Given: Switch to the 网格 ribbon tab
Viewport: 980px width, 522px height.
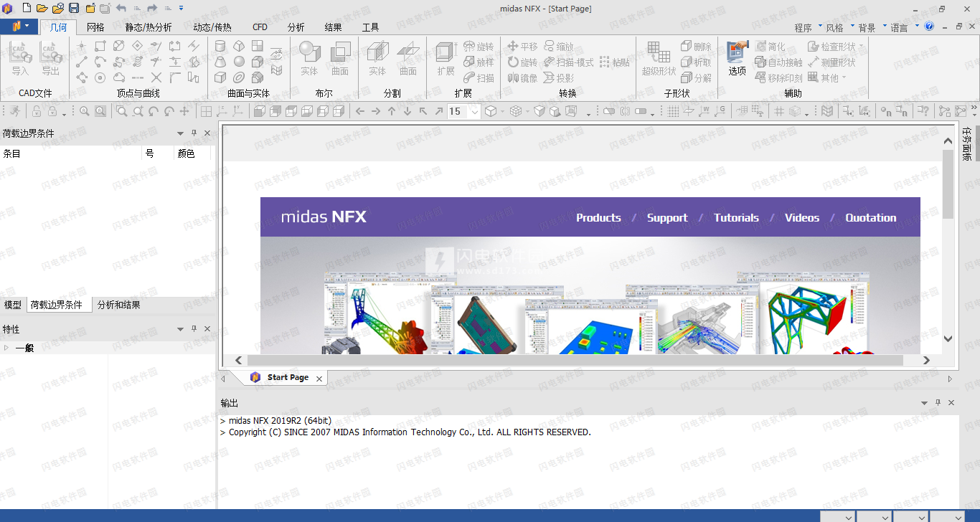Looking at the screenshot, I should (95, 27).
